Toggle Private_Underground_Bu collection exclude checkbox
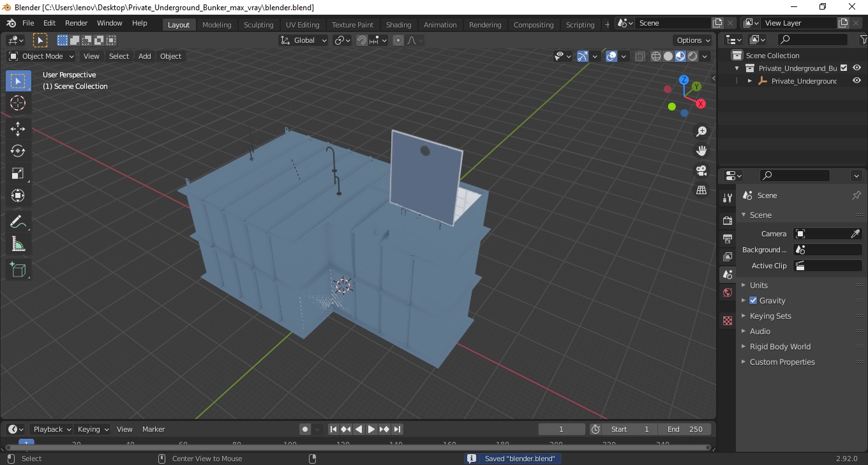This screenshot has width=868, height=465. coord(844,68)
